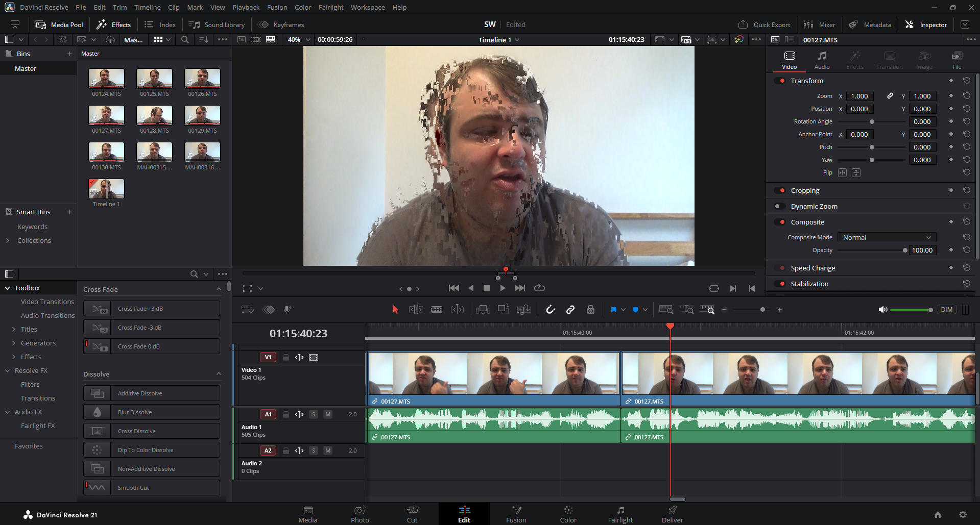Stop playback in the viewer

tap(487, 288)
